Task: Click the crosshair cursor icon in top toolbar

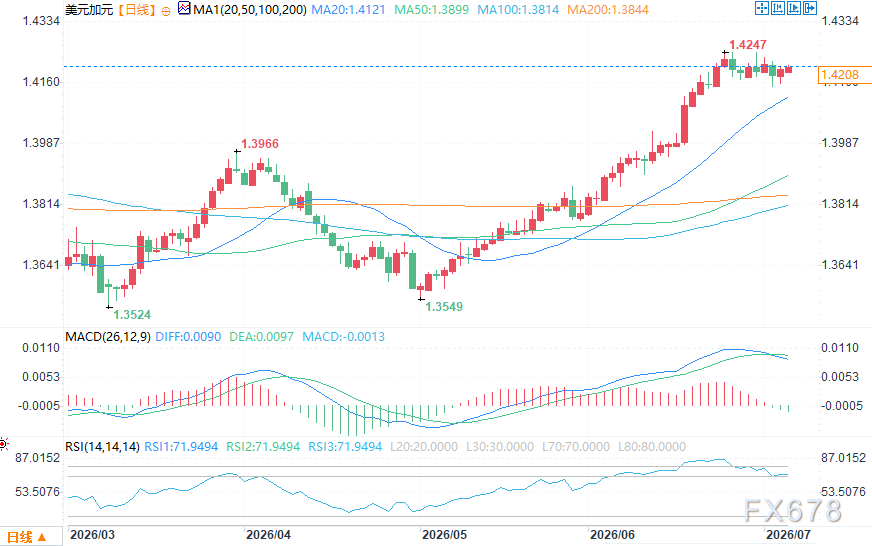Action: 762,8
